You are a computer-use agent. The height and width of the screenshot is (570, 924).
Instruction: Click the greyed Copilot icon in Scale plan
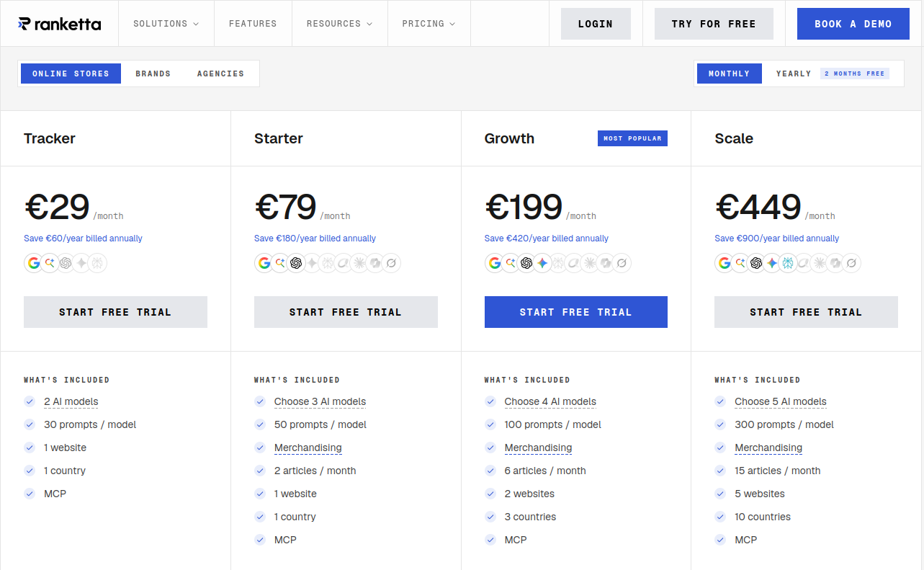[x=835, y=263]
